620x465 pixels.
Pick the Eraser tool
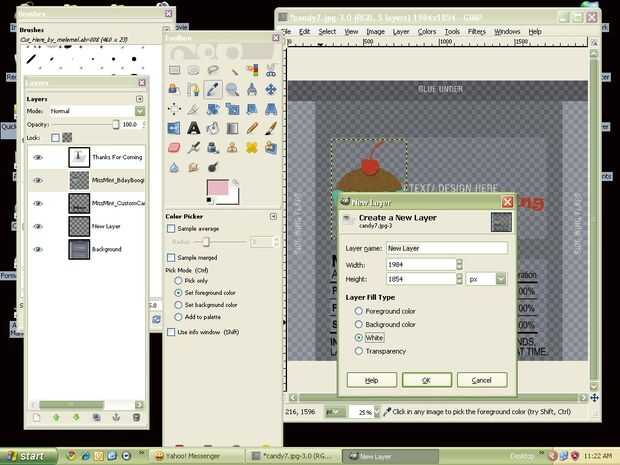[x=174, y=148]
